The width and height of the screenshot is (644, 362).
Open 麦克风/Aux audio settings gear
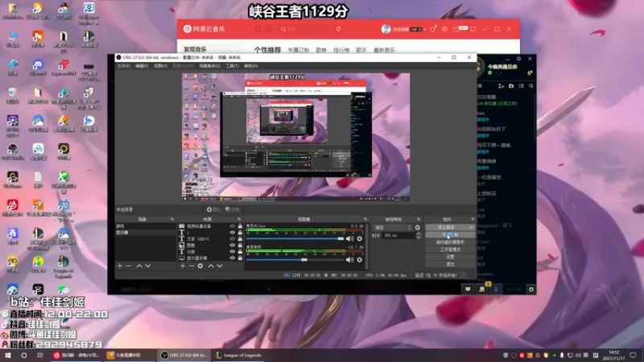359,238
